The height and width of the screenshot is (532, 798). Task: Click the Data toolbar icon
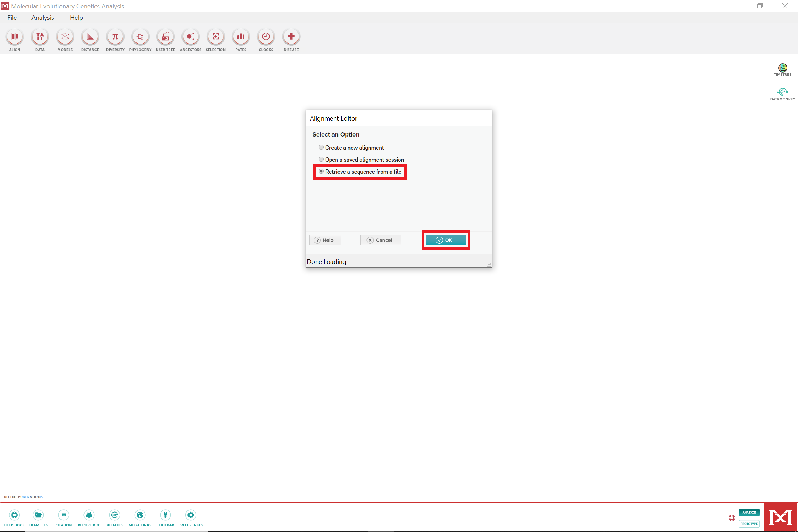click(40, 37)
